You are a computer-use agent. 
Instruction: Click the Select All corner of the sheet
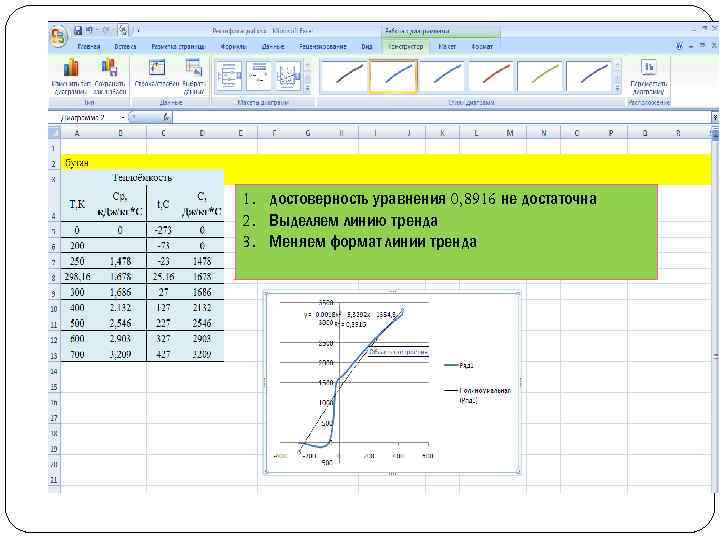tap(54, 133)
